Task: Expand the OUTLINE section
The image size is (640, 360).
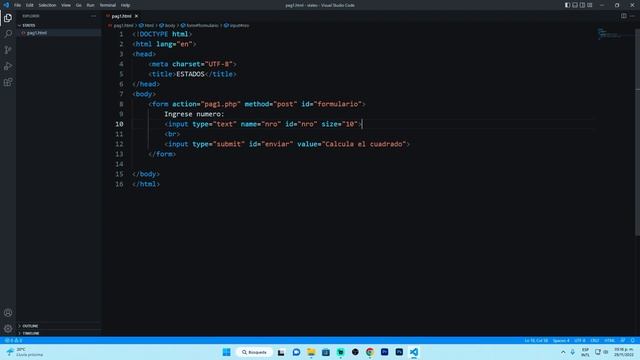Action: tap(30, 326)
